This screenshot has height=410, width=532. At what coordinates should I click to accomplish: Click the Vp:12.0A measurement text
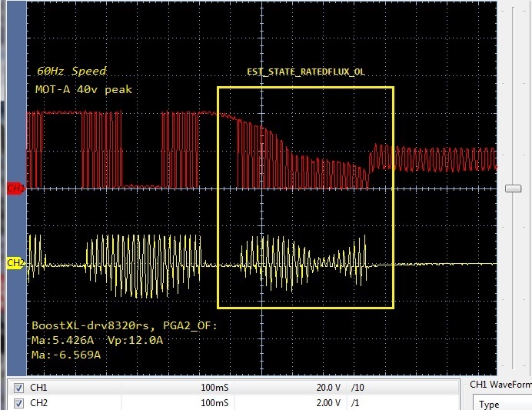click(135, 341)
